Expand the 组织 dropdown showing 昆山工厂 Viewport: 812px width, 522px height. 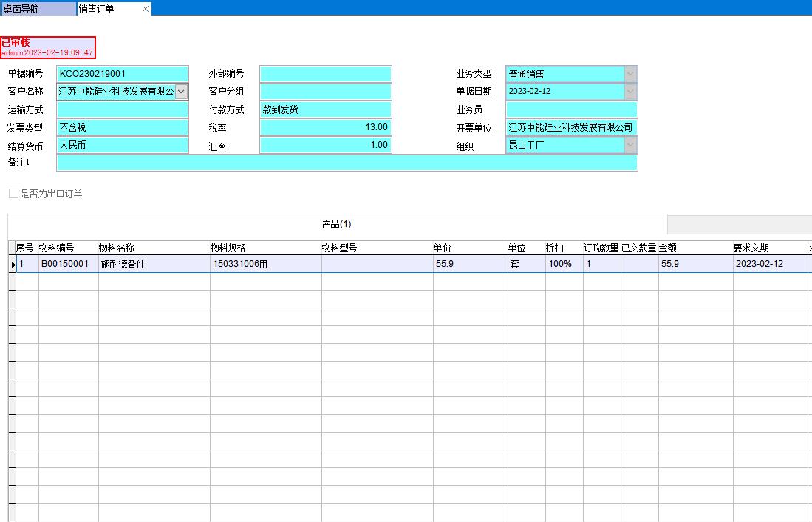click(629, 144)
